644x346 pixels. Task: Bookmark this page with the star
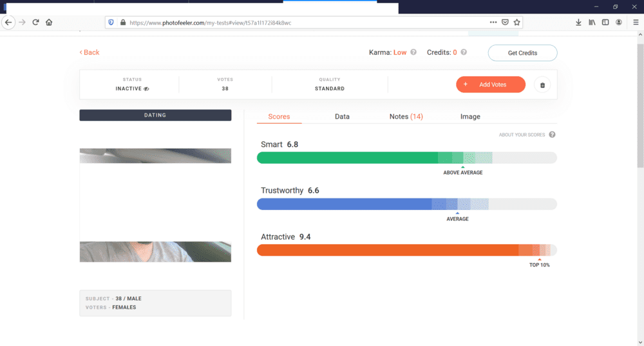[x=516, y=22]
